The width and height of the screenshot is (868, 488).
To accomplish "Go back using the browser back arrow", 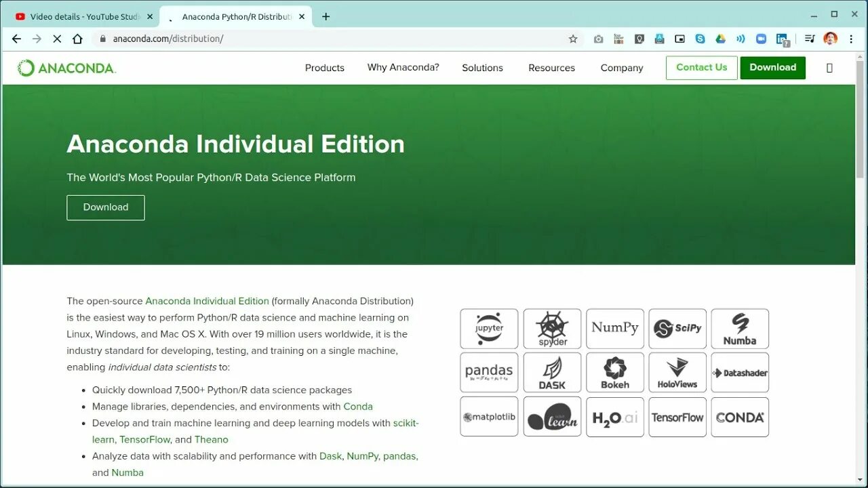I will pyautogui.click(x=16, y=39).
